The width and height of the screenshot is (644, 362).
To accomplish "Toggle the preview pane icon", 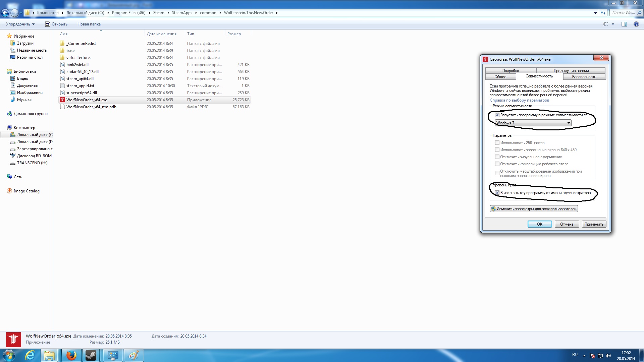I will (624, 24).
